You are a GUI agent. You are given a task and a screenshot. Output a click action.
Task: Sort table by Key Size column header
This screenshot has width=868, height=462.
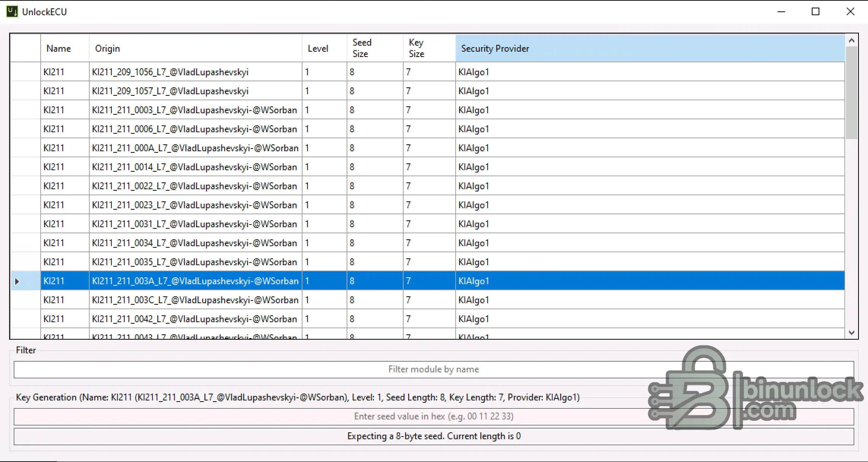pos(429,48)
